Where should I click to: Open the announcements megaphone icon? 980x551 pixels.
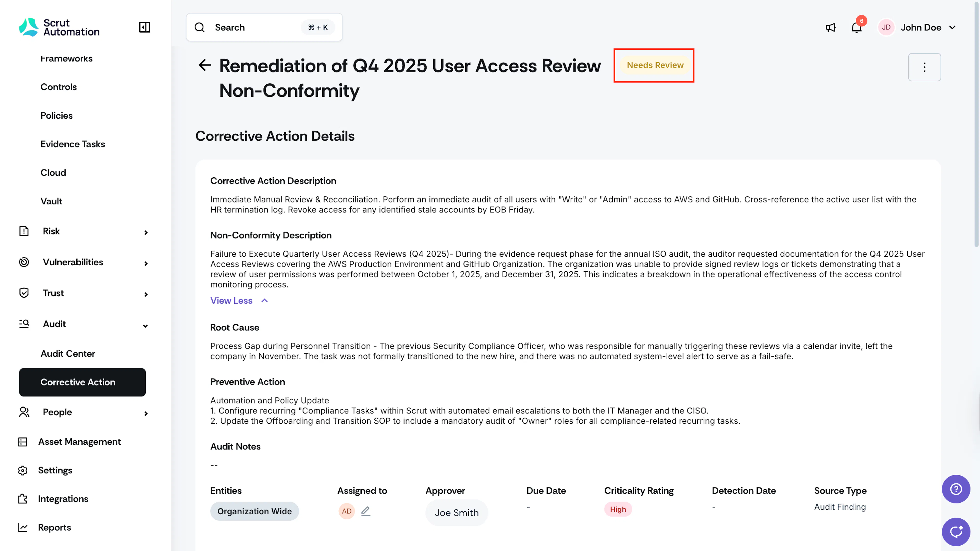pos(830,27)
